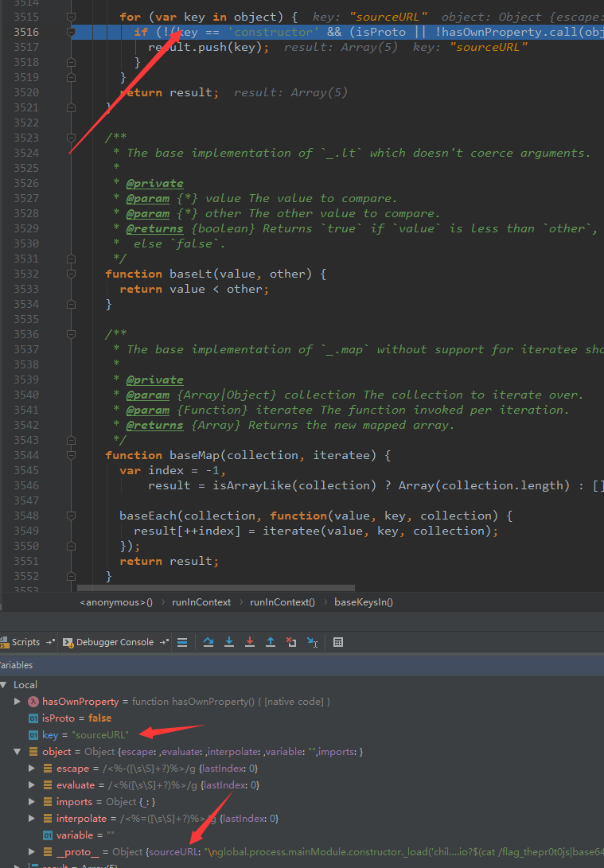Viewport: 604px width, 868px height.
Task: Click the 'result.push(key);' code line
Action: click(208, 47)
